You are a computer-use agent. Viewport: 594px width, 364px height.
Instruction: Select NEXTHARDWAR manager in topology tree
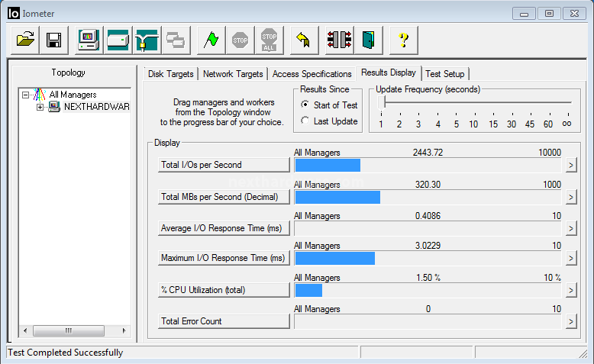97,107
